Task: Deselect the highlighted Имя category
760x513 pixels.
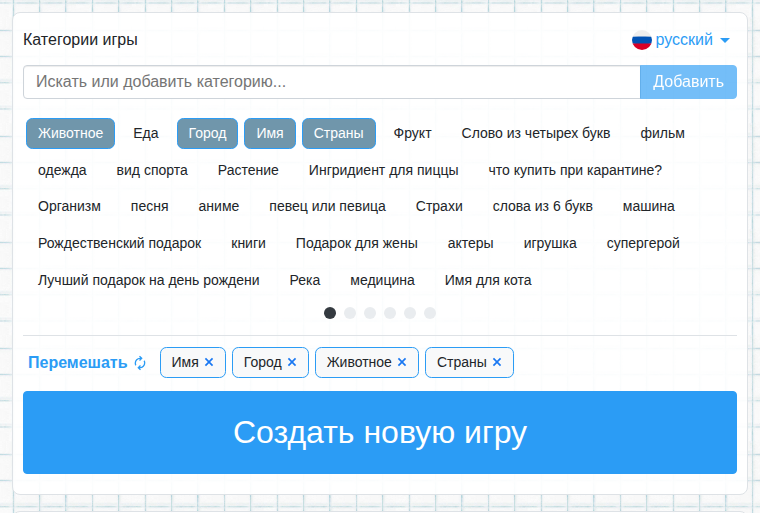Action: coord(270,133)
